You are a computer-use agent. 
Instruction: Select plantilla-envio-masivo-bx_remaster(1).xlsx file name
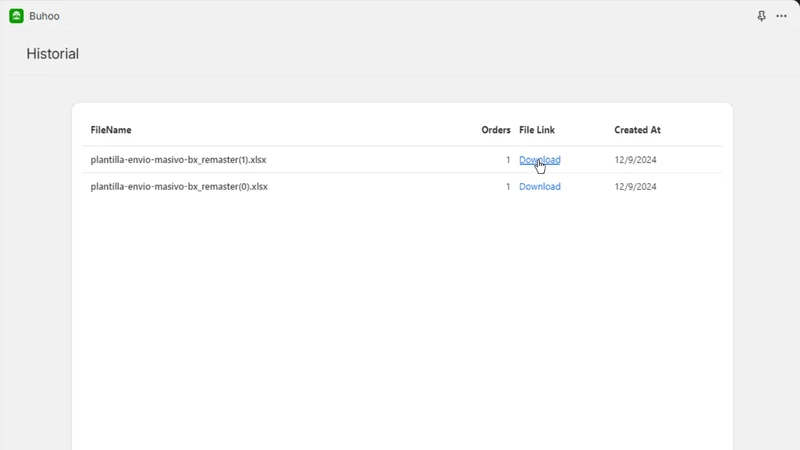pyautogui.click(x=178, y=160)
